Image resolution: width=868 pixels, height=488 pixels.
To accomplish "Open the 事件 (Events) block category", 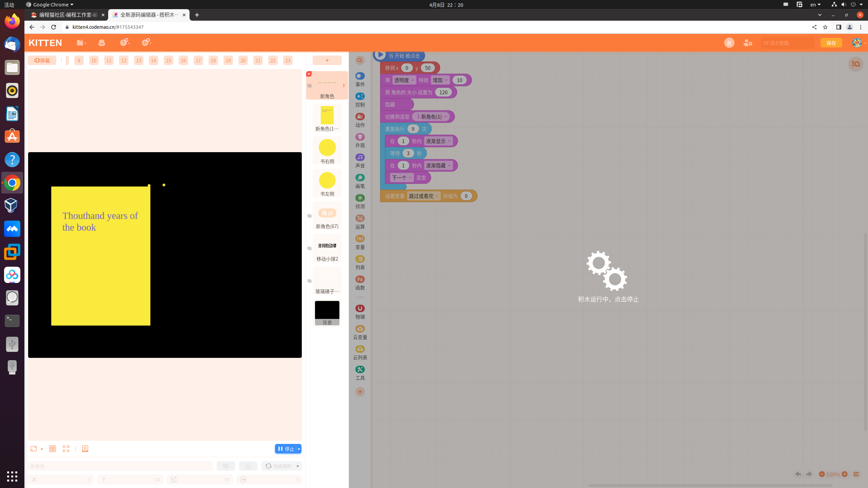I will [360, 80].
